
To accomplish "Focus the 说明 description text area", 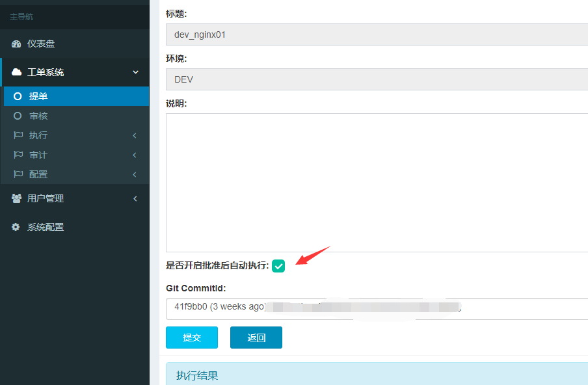I will click(377, 183).
